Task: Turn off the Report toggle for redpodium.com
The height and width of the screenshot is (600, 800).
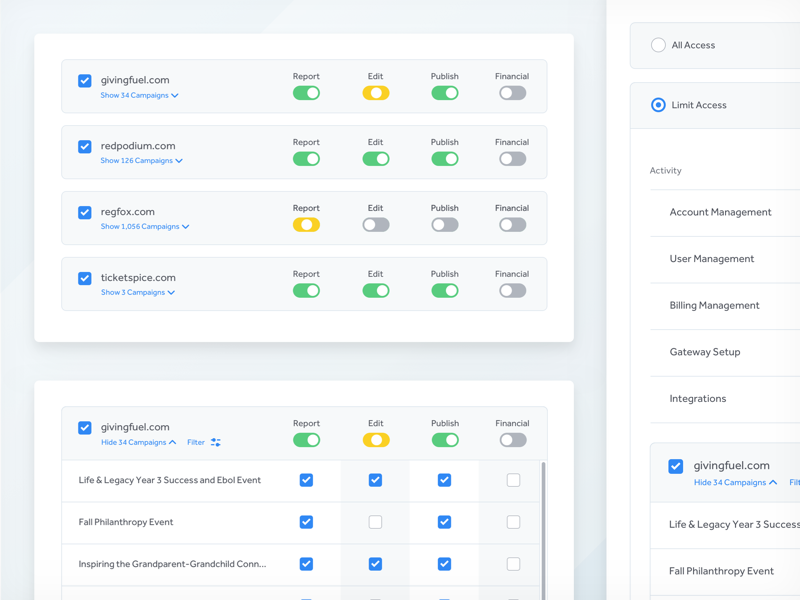Action: click(x=306, y=158)
